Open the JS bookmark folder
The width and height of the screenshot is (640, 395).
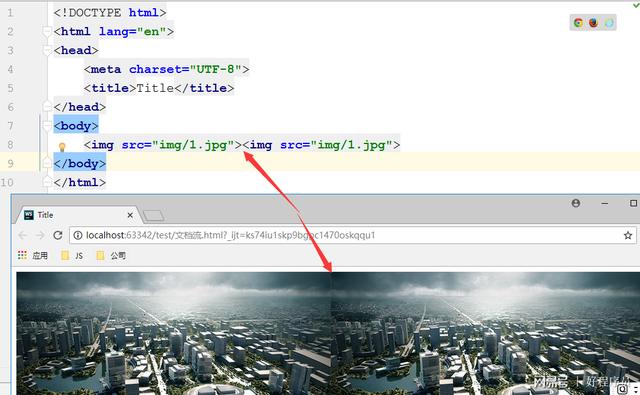pyautogui.click(x=72, y=255)
